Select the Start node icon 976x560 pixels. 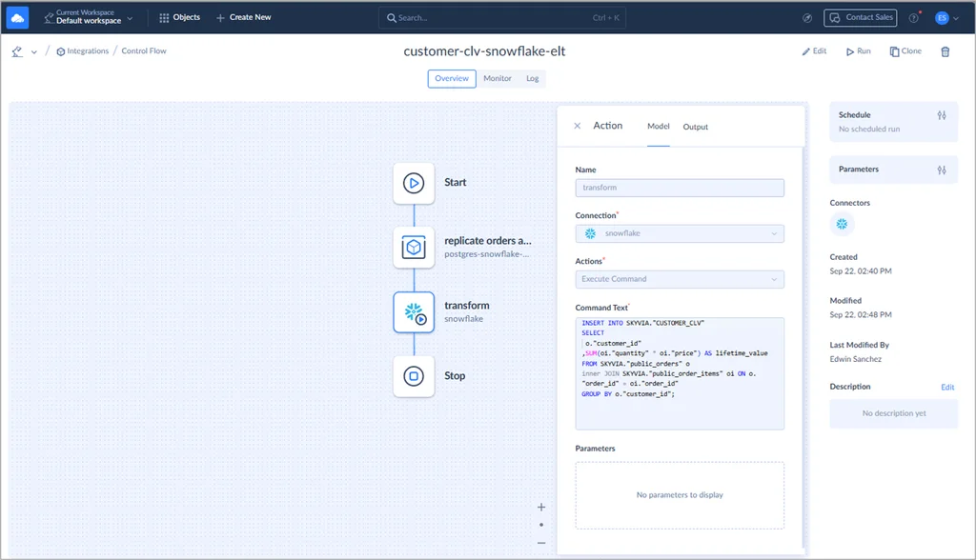(414, 183)
